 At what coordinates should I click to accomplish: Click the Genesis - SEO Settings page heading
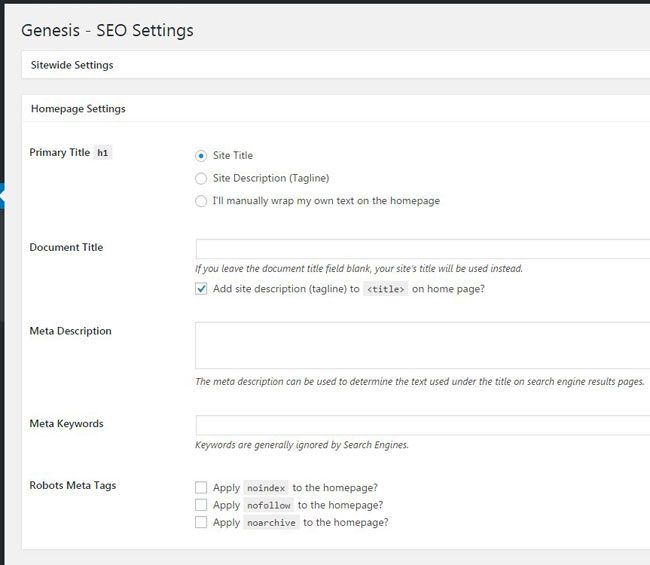107,30
